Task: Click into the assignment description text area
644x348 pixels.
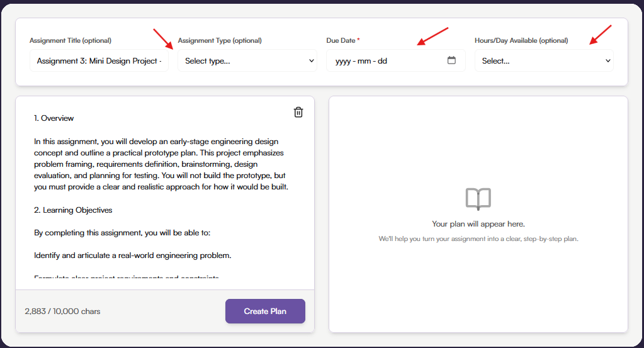Action: 165,193
